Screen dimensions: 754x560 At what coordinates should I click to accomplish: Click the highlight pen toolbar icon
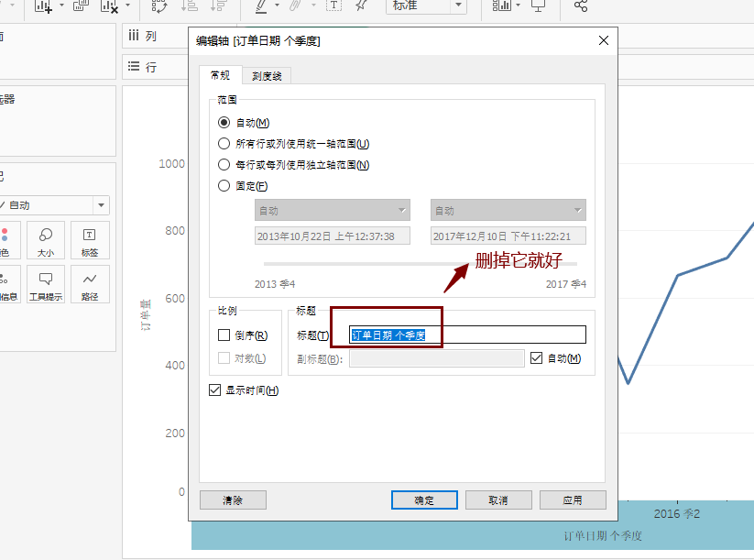261,5
